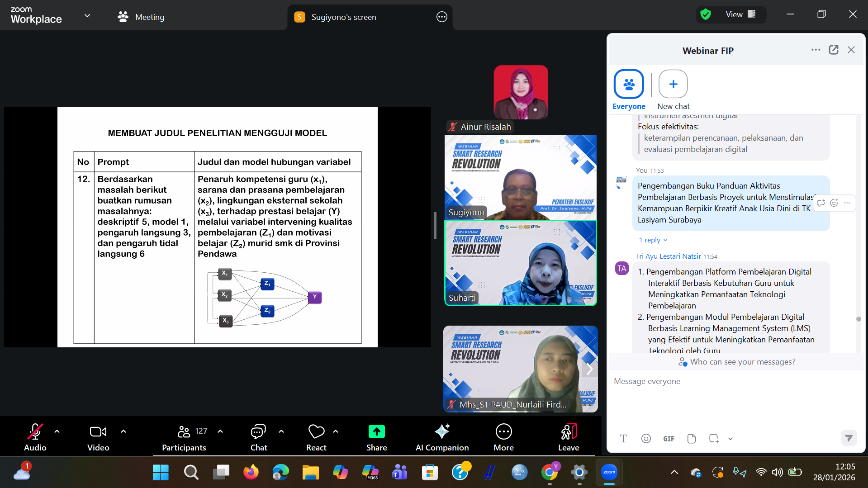Expand the audio options caret
The height and width of the screenshot is (488, 868).
coord(57,431)
